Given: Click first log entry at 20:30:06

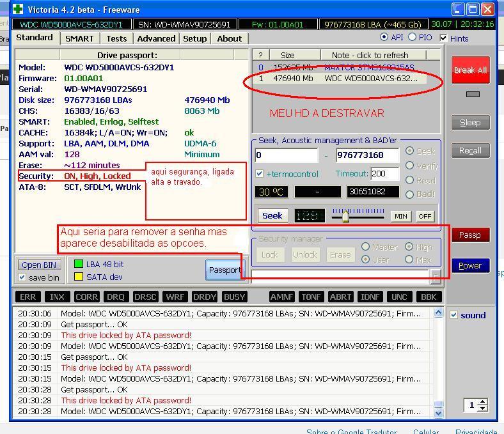Looking at the screenshot, I should [x=222, y=314].
